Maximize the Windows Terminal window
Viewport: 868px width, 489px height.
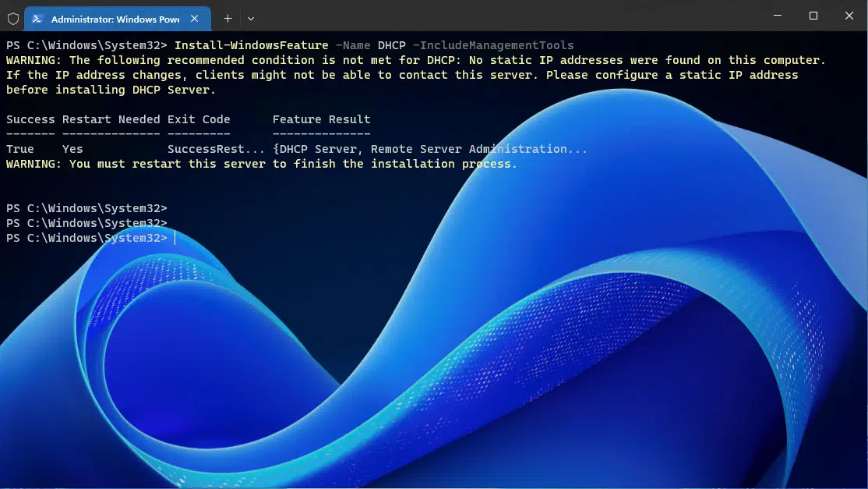[813, 16]
